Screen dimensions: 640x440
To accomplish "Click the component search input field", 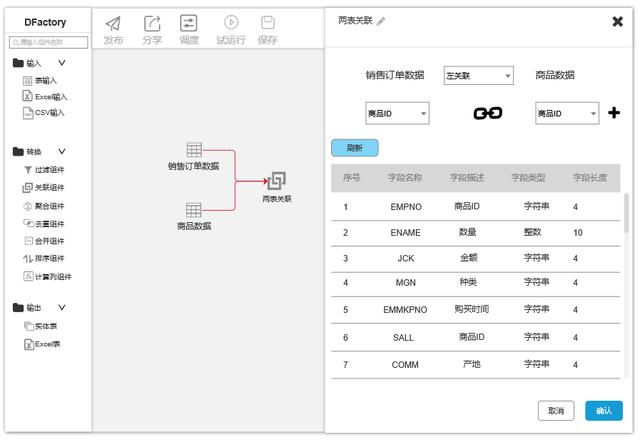I will pos(49,42).
